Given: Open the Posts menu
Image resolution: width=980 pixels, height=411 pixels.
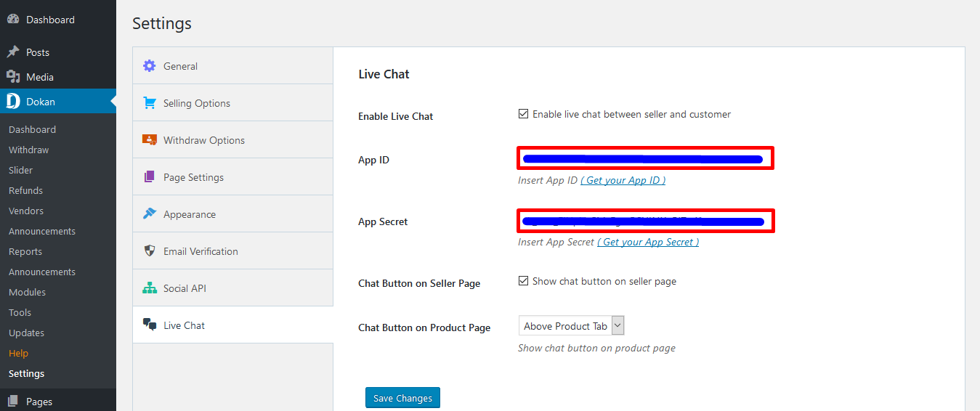Looking at the screenshot, I should click(x=58, y=52).
